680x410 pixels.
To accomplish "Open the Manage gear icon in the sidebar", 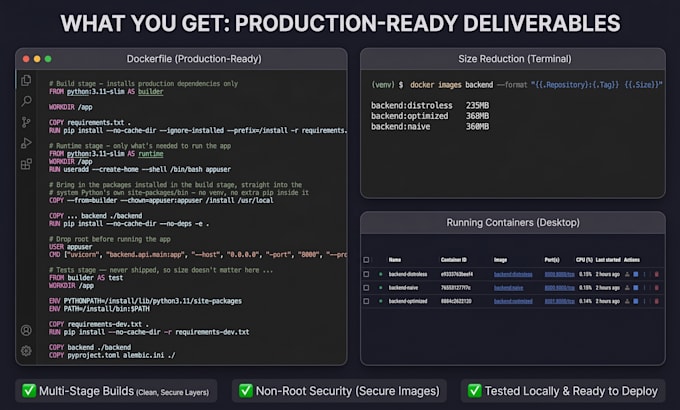I will click(26, 351).
